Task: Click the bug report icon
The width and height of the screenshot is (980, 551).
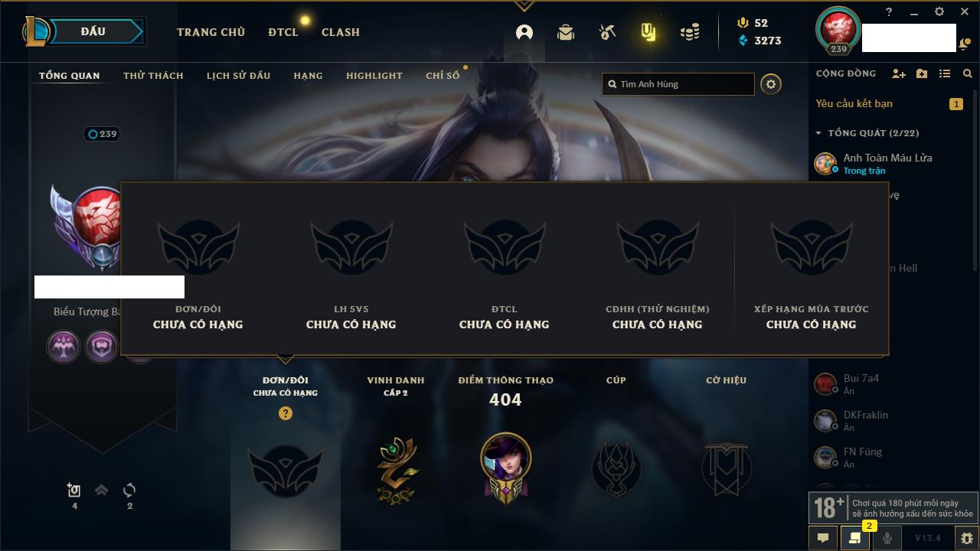Action: [966, 538]
